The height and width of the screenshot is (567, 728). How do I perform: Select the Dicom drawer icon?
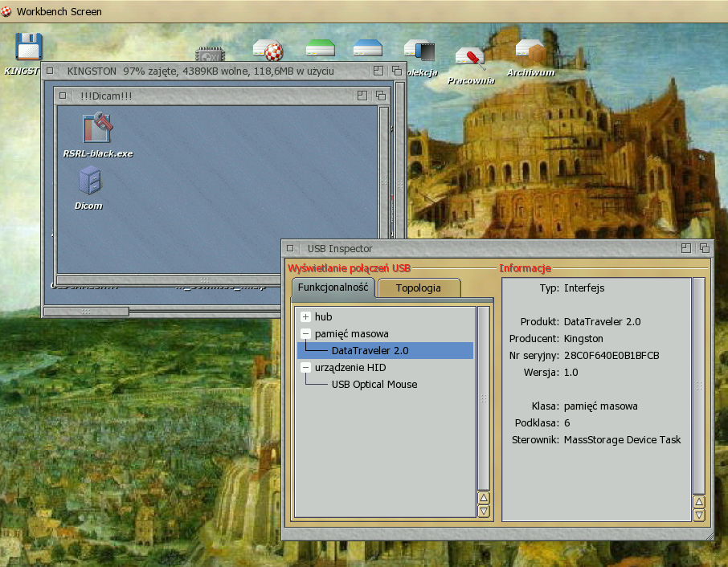(x=90, y=181)
